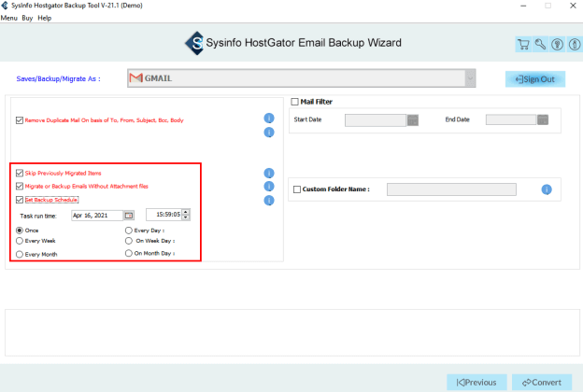Click the key activation icon
Image resolution: width=583 pixels, height=392 pixels.
coord(540,44)
